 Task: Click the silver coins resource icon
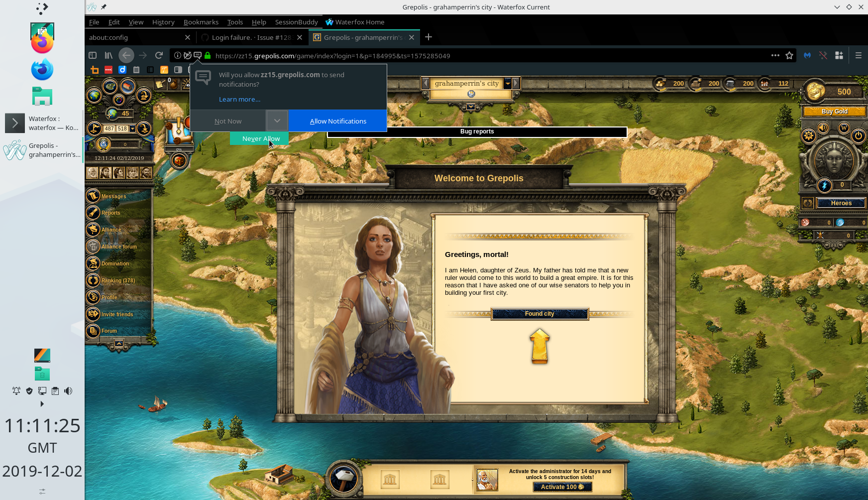tap(730, 83)
